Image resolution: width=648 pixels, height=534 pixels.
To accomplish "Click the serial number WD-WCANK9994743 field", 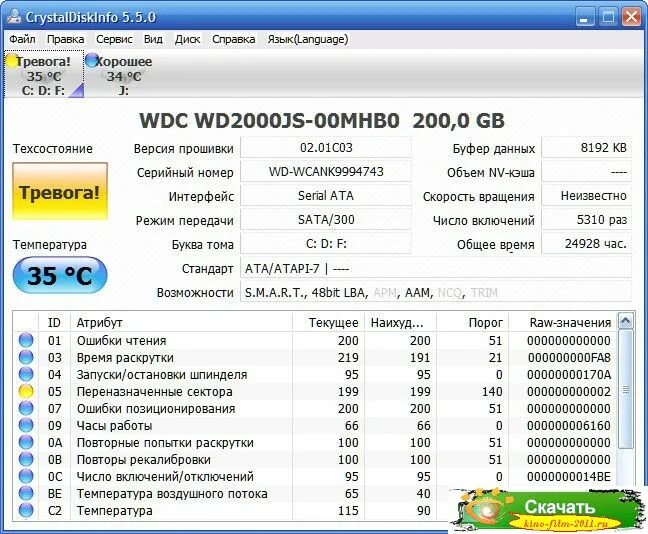I will [x=326, y=172].
